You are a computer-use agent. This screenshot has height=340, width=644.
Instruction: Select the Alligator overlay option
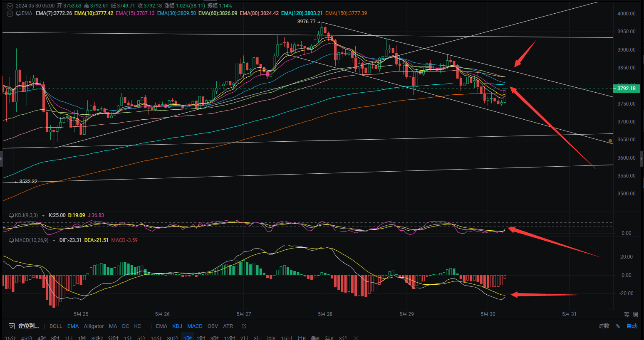(94, 326)
